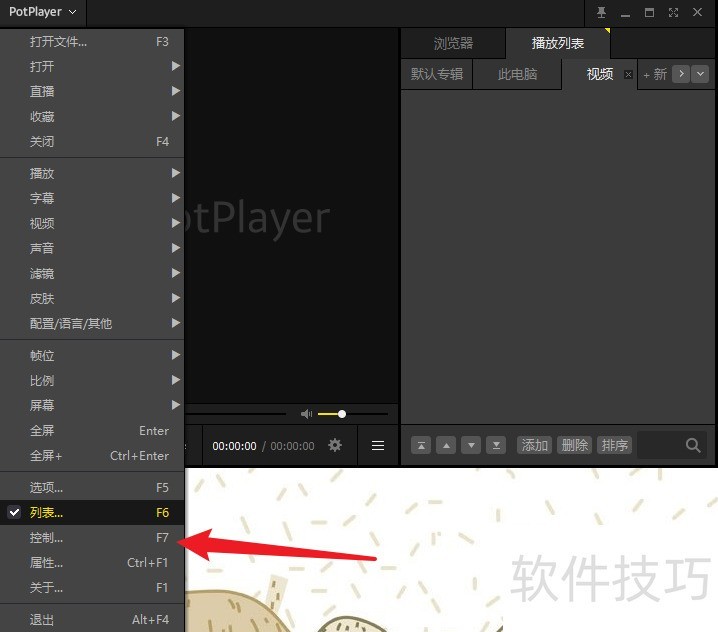This screenshot has height=632, width=718.
Task: Switch to the 浏览器 tab
Action: 453,44
